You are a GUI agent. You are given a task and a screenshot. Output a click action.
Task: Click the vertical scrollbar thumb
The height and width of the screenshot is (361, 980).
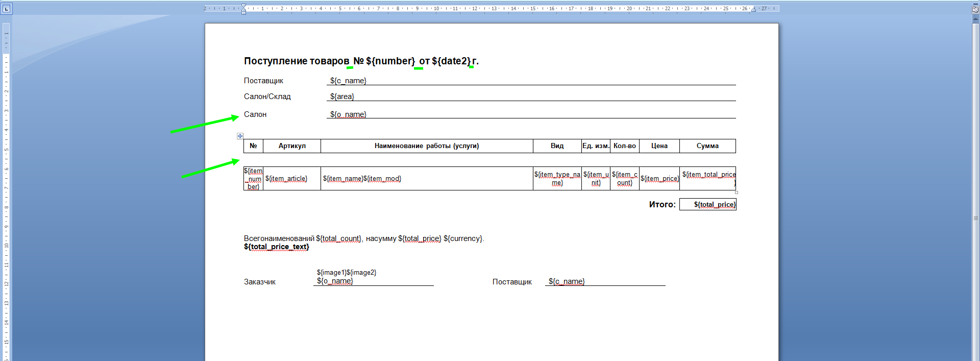click(x=975, y=218)
